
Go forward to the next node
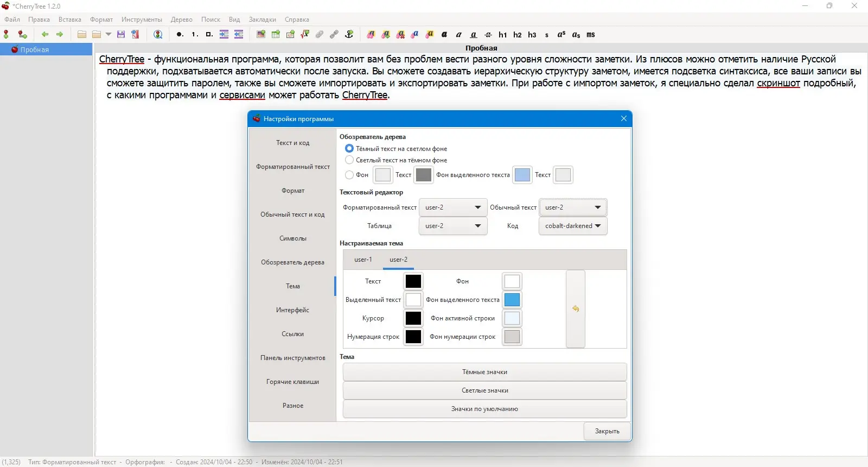(x=60, y=34)
